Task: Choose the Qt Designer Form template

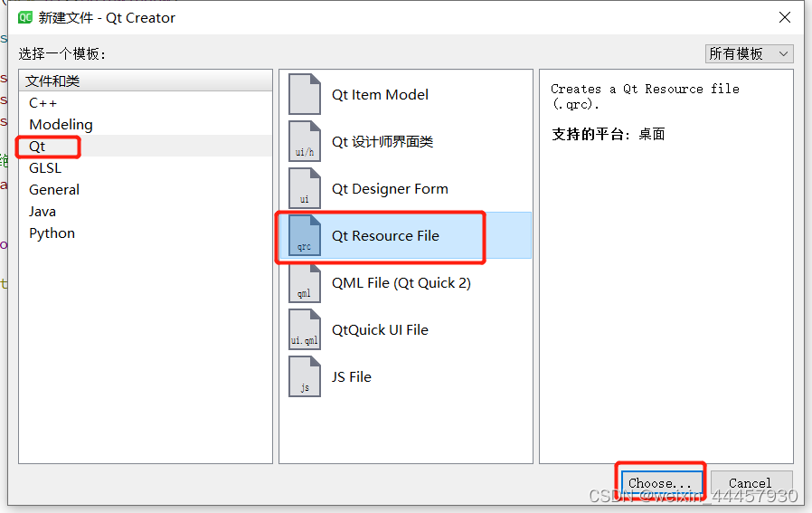Action: pyautogui.click(x=405, y=188)
